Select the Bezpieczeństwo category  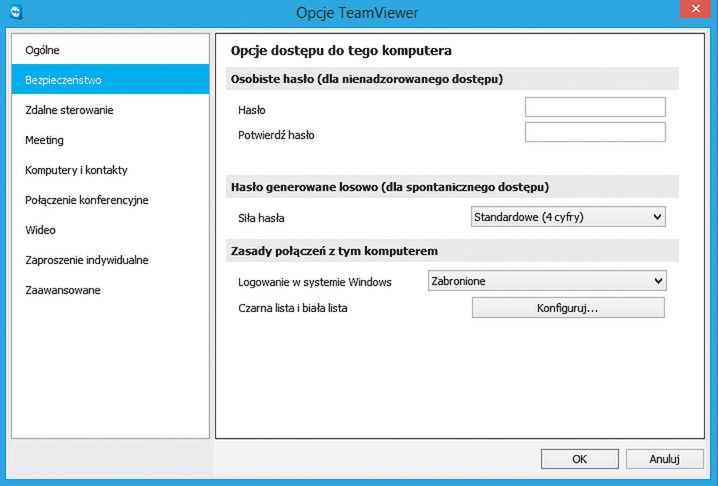(110, 80)
